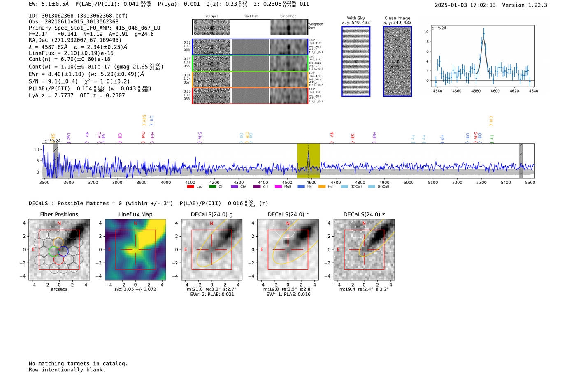The image size is (576, 392).
Task: Select the orange-bordered fiber spectrum row
Action: 250,79
